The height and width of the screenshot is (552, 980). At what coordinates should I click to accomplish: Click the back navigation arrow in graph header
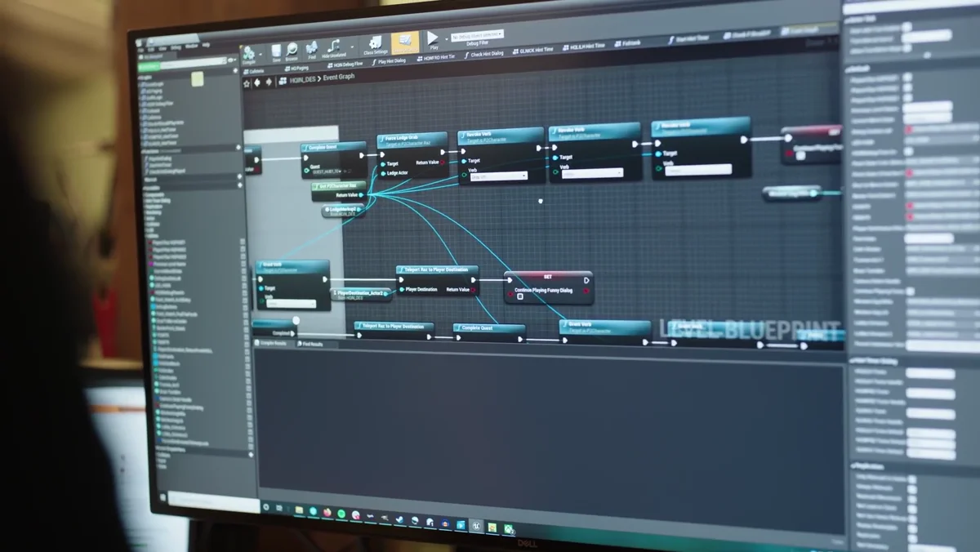pyautogui.click(x=258, y=82)
